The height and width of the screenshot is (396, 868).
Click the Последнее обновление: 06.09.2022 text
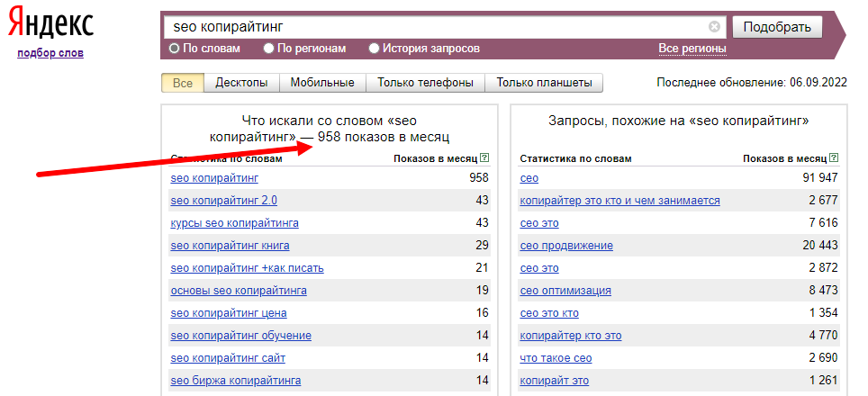752,83
